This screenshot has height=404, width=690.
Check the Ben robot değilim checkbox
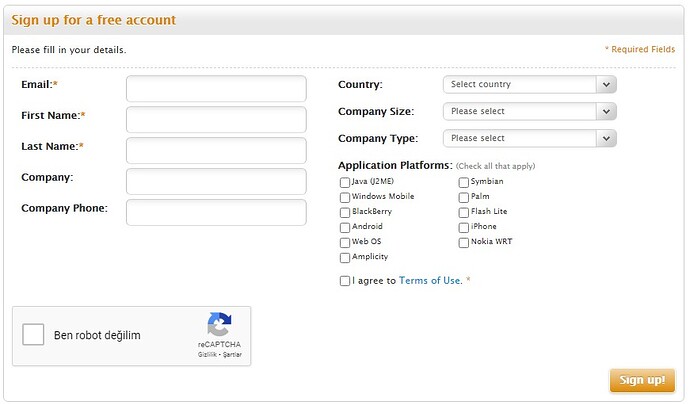[33, 335]
